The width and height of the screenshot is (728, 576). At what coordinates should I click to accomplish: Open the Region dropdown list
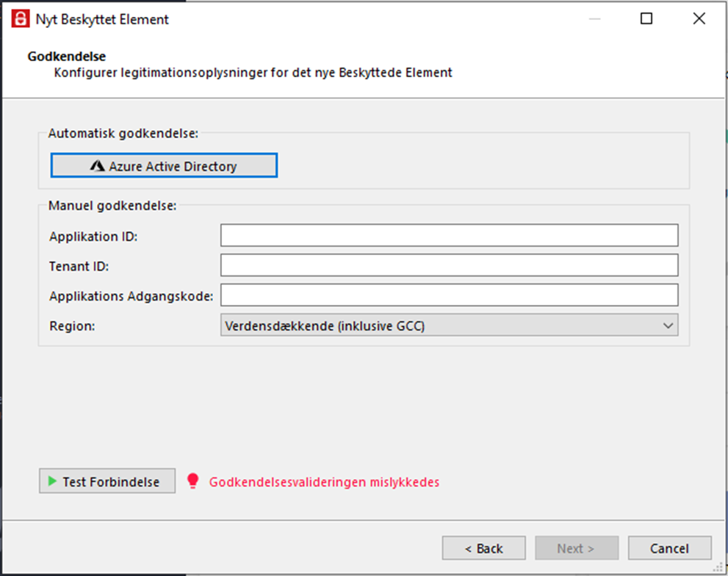point(449,325)
